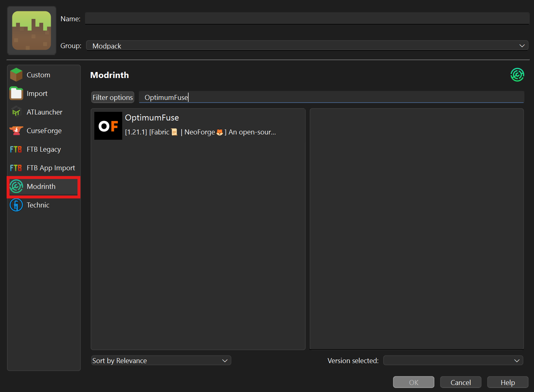Image resolution: width=534 pixels, height=392 pixels.
Task: Open the Group dropdown showing Modpack
Action: [x=307, y=46]
